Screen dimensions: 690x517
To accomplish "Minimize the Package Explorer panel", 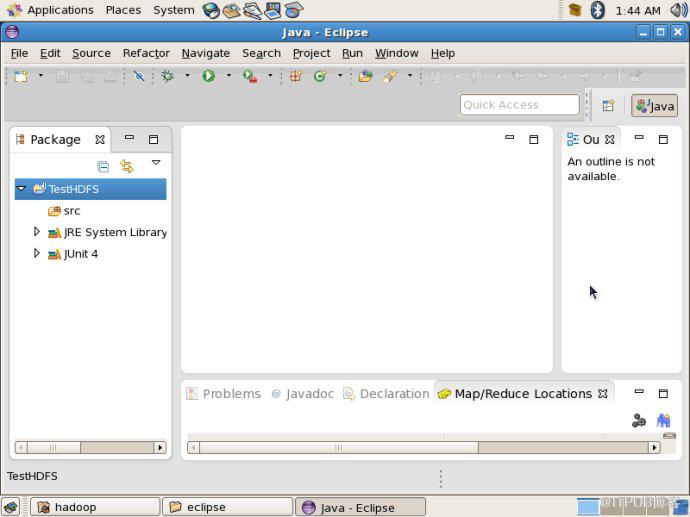I will 129,137.
